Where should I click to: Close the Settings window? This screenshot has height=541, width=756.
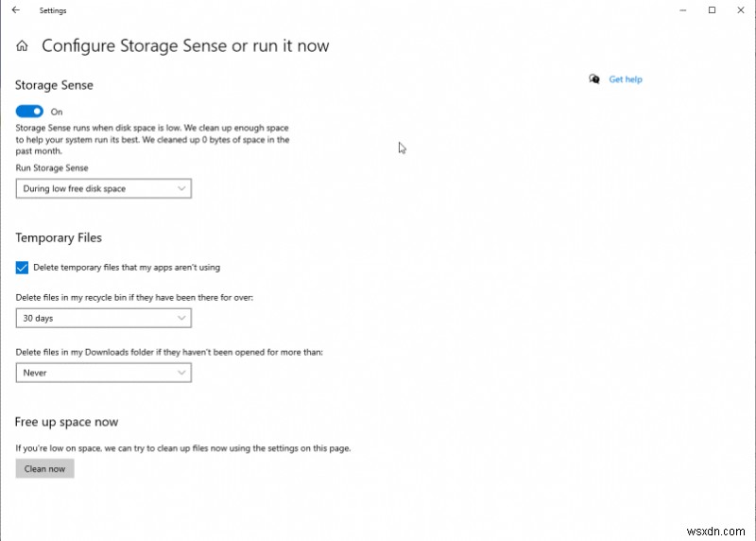tap(740, 10)
